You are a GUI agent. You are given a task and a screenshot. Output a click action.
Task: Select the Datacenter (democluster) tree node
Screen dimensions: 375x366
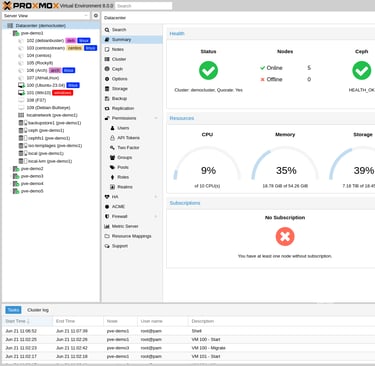point(41,26)
